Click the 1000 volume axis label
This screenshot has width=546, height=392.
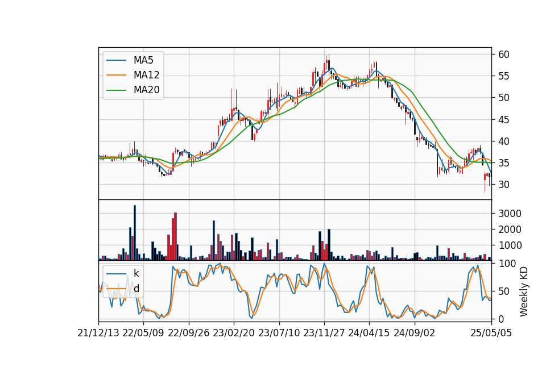(x=510, y=245)
